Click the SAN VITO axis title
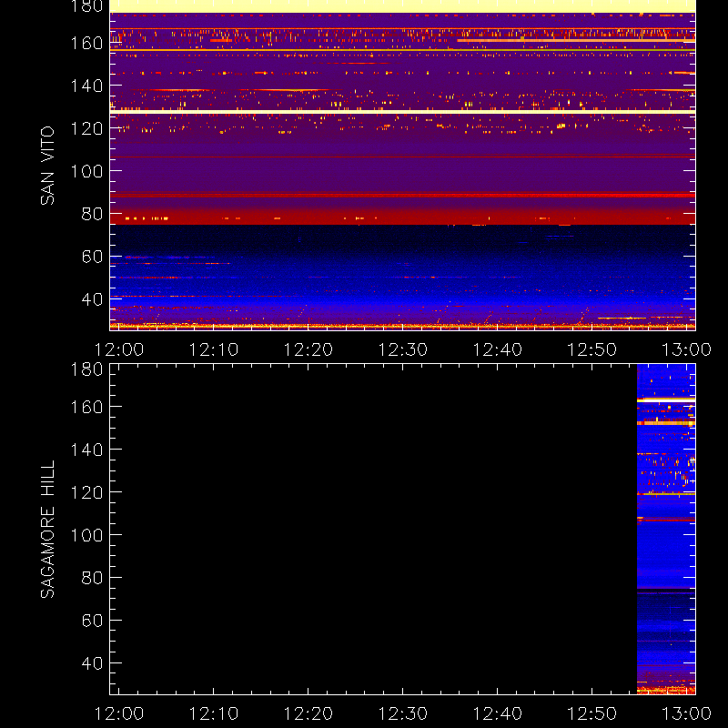This screenshot has height=728, width=728. [47, 166]
